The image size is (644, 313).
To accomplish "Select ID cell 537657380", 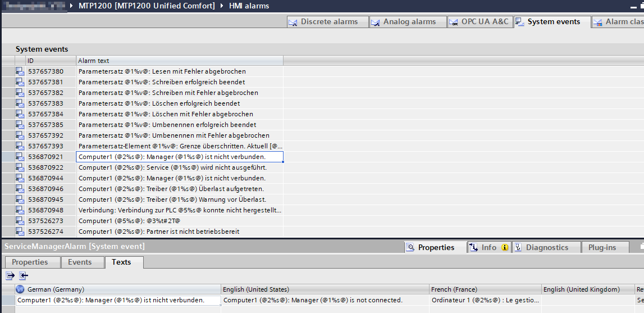I will (x=51, y=71).
